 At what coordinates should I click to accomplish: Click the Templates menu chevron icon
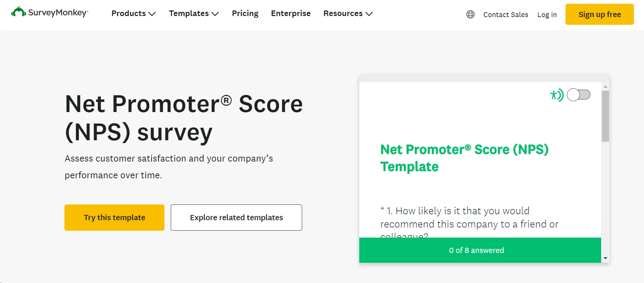click(x=215, y=14)
